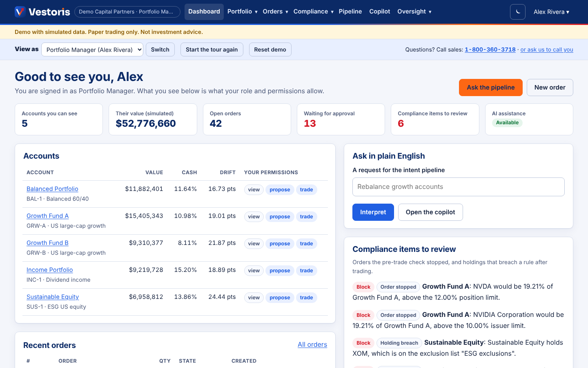Open the Growth Fund A account link

tap(47, 216)
